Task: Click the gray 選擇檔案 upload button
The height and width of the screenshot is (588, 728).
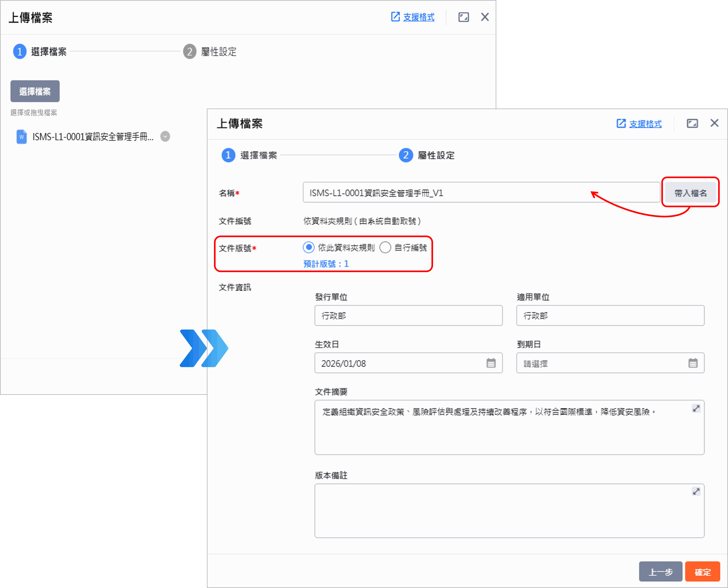Action: (35, 91)
